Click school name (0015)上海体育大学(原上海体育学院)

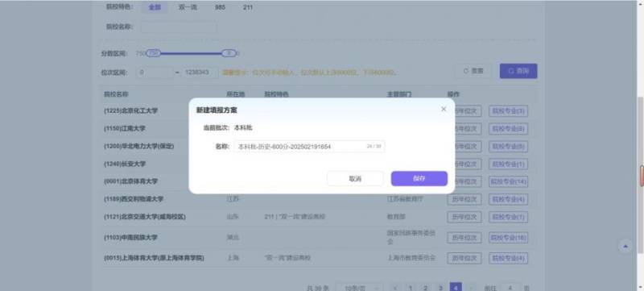154,258
